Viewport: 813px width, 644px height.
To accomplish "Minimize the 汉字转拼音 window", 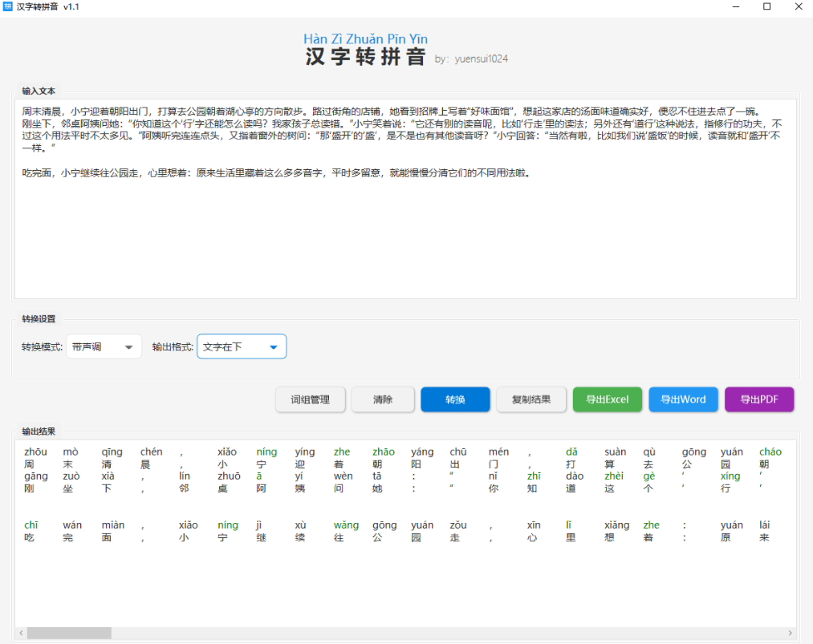I will pyautogui.click(x=736, y=6).
